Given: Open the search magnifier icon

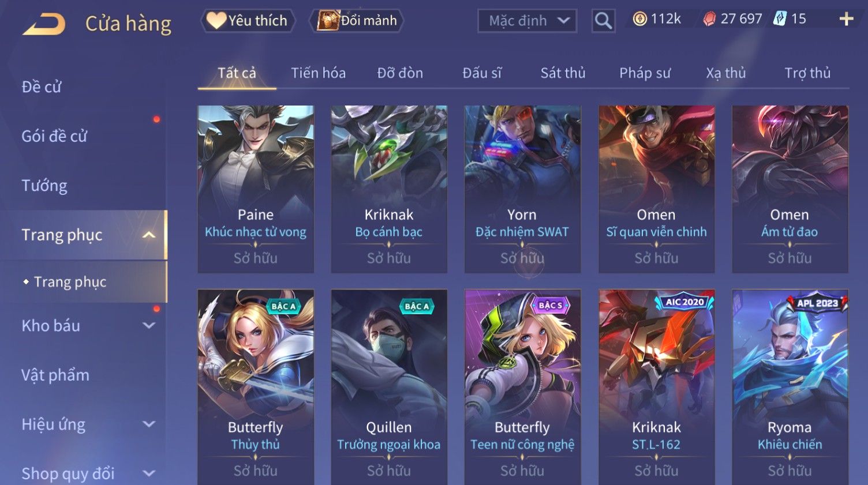Looking at the screenshot, I should click(603, 21).
